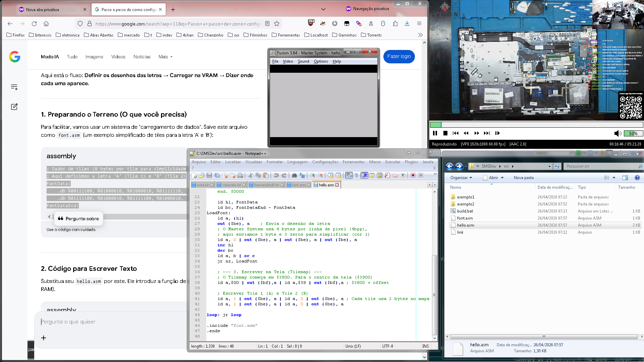Open the Linguagem menu in Notepad++
This screenshot has width=644, height=362.
297,162
